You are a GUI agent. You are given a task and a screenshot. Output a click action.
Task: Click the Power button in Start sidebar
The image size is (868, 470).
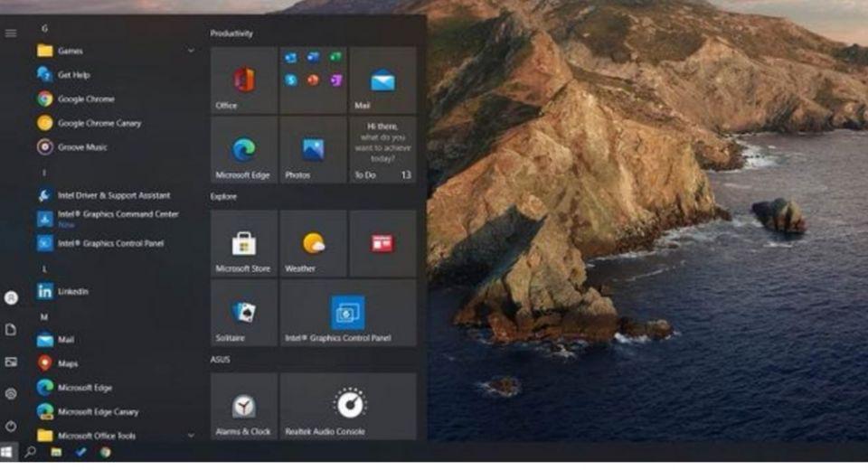click(x=11, y=426)
